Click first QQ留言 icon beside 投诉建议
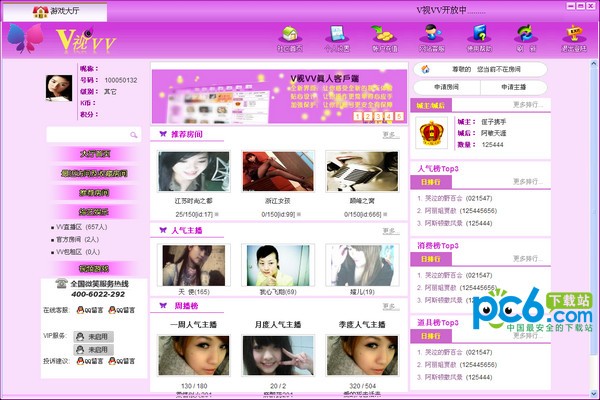600x400 pixels. click(90, 361)
